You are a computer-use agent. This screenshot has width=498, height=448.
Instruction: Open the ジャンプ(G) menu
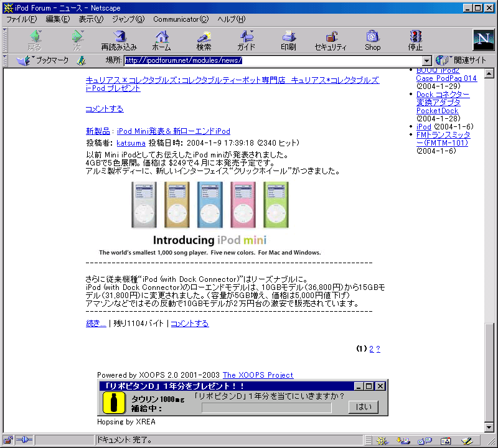click(128, 19)
